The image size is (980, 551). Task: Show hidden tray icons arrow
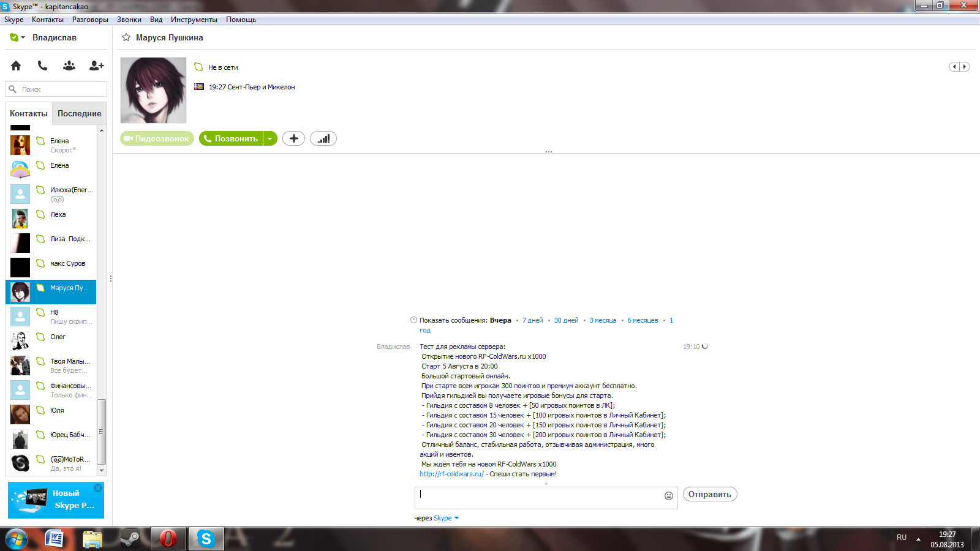pos(918,539)
